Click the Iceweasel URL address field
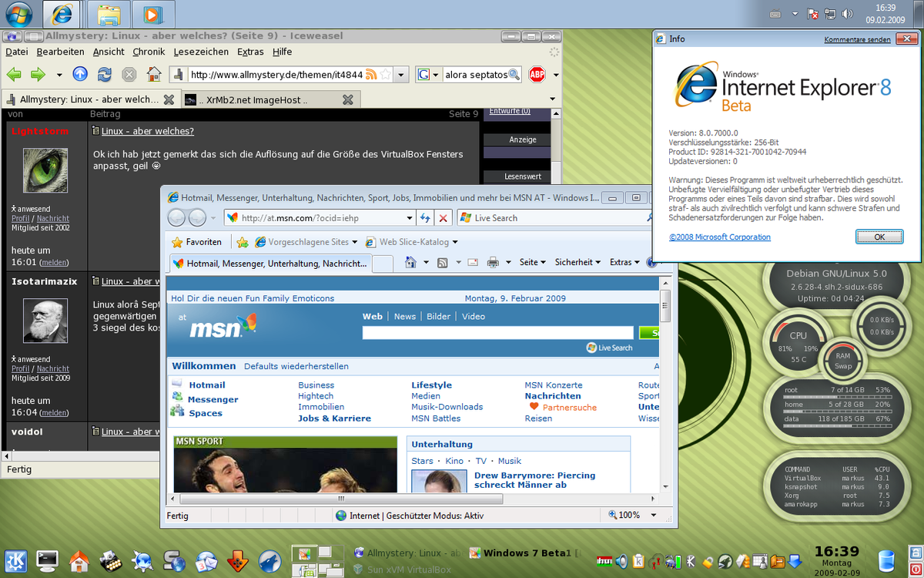Screen dimensions: 924x578 [x=276, y=75]
